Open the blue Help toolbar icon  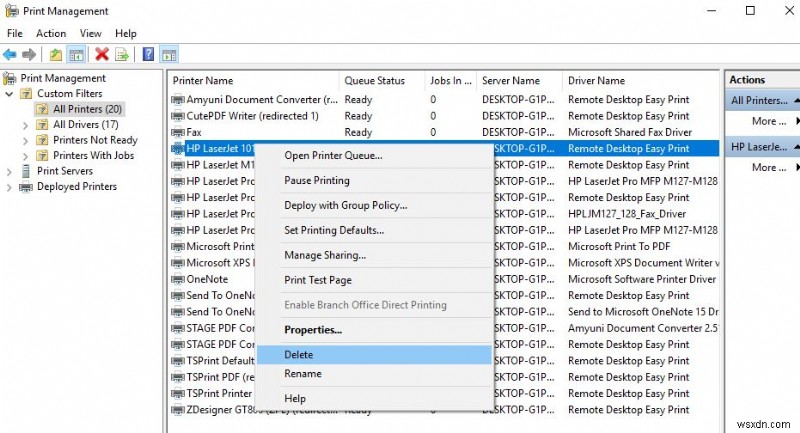[x=148, y=54]
